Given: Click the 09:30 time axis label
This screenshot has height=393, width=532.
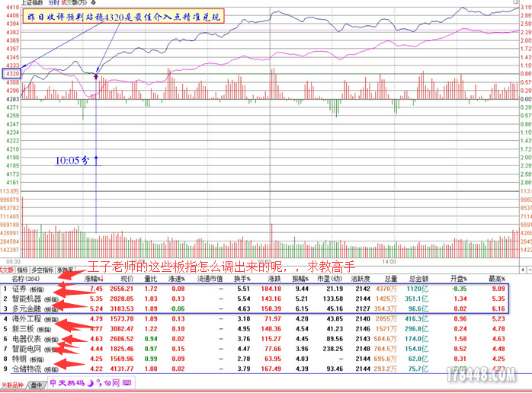Looking at the screenshot, I should click(x=13, y=262).
